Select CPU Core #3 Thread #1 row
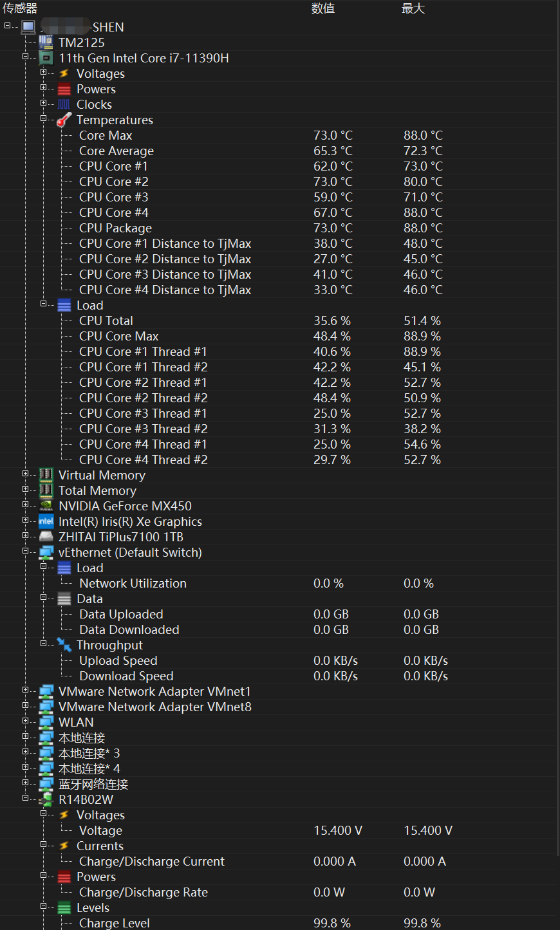Image resolution: width=560 pixels, height=930 pixels. [x=278, y=413]
